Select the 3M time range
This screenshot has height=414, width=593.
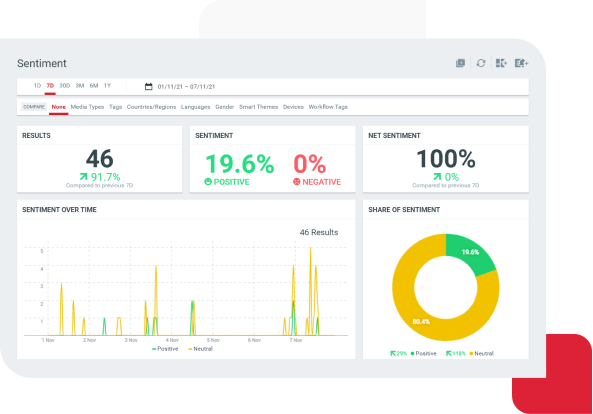[80, 86]
